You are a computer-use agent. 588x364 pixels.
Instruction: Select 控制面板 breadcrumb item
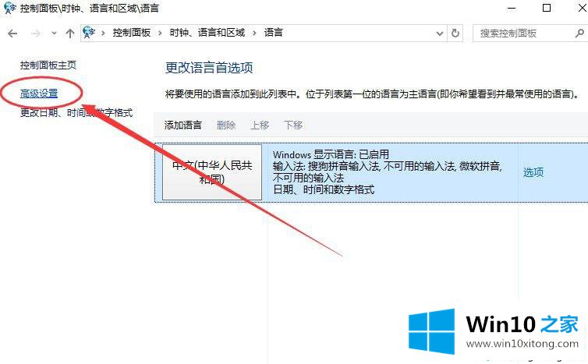pos(132,33)
